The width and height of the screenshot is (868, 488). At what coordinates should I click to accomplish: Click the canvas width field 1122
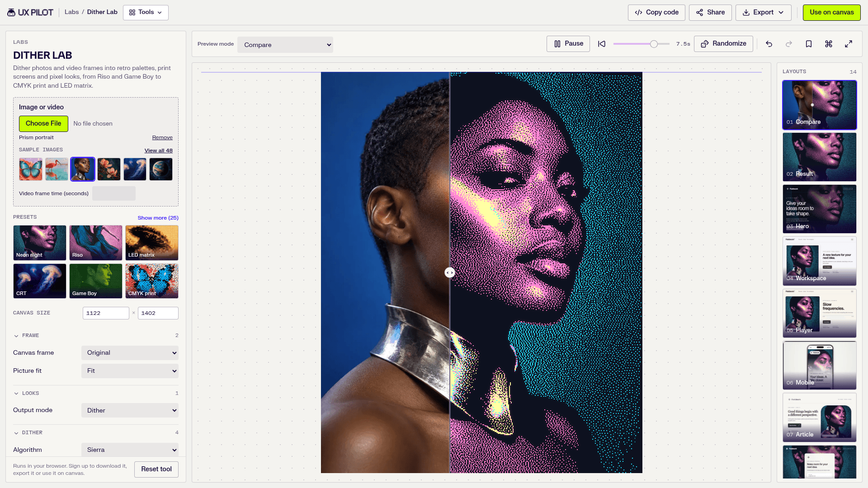click(106, 313)
